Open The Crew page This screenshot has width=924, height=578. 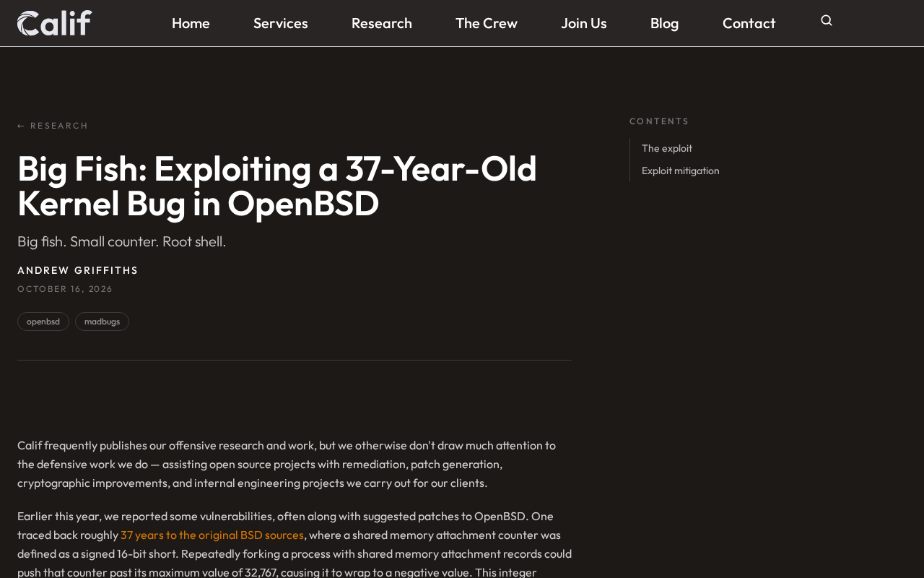(487, 23)
